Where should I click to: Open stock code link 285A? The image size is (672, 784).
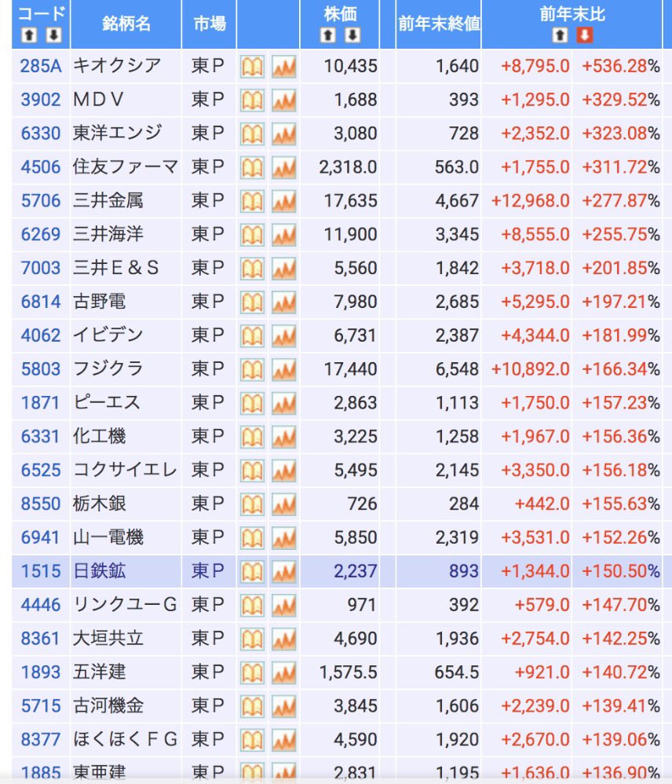[x=41, y=67]
